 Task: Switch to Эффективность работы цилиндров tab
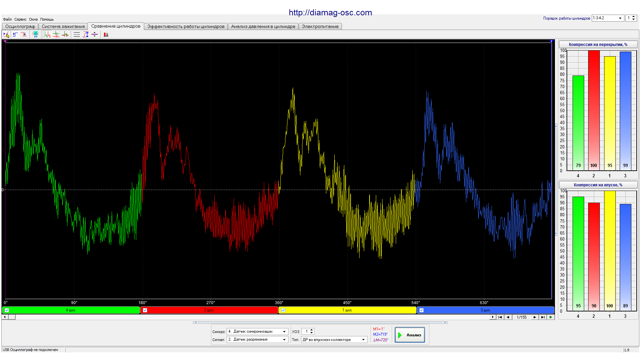[x=186, y=27]
